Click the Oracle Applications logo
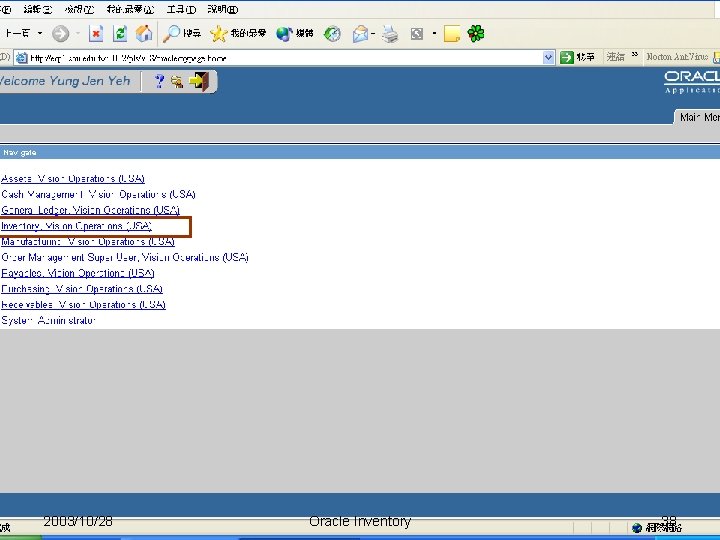This screenshot has width=720, height=540. 692,82
